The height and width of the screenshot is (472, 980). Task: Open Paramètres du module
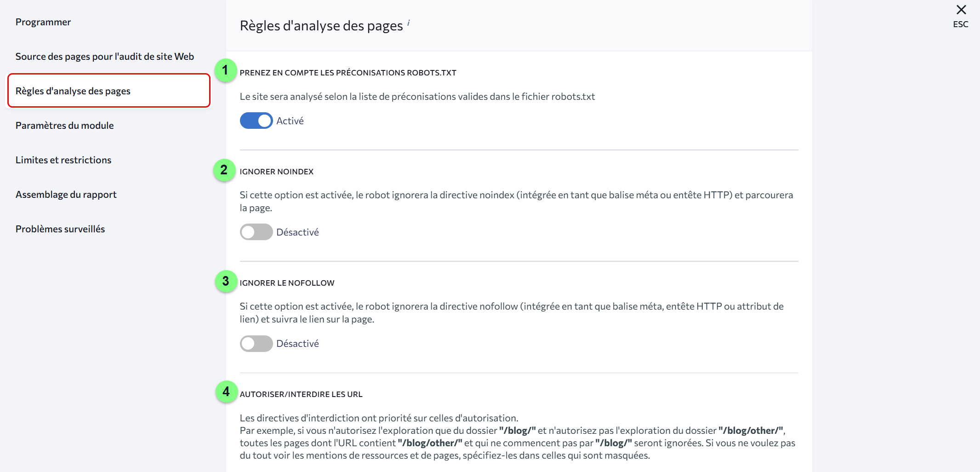(x=64, y=125)
